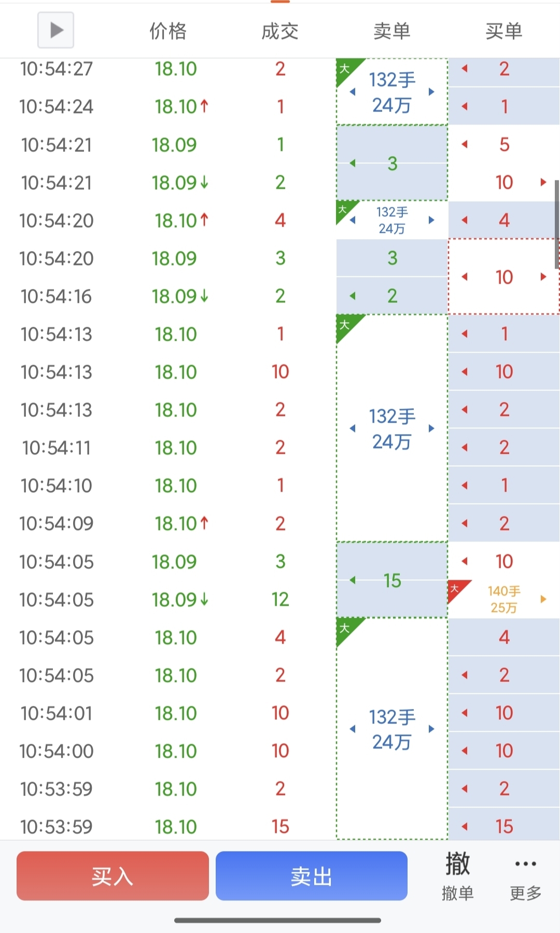This screenshot has height=933, width=560.
Task: Select the 成交 column header
Action: tap(280, 31)
